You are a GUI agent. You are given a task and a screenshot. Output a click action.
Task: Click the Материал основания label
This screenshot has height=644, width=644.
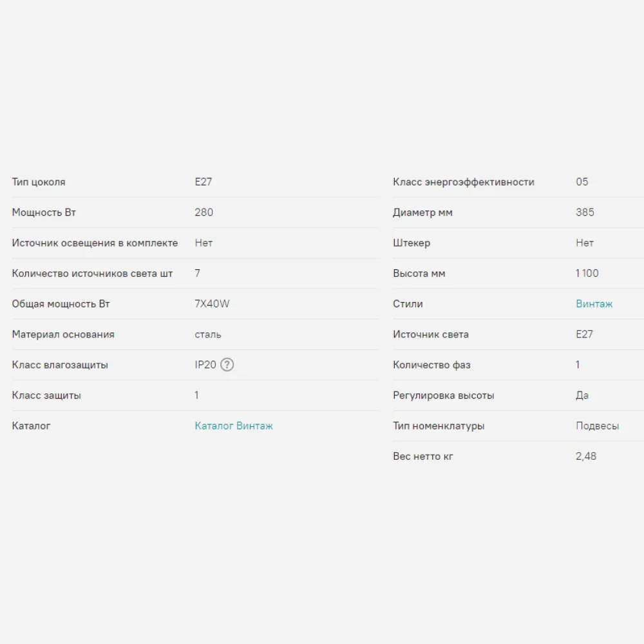point(63,334)
